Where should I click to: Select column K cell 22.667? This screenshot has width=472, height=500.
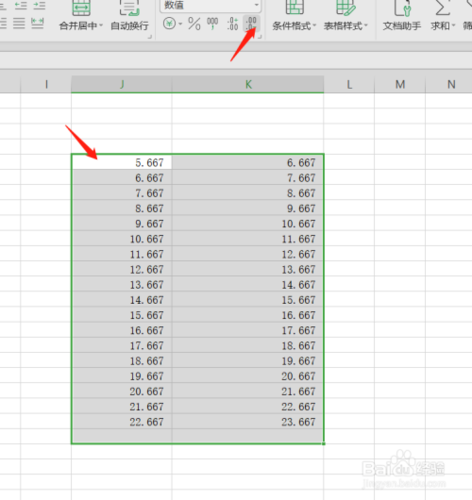(x=248, y=407)
